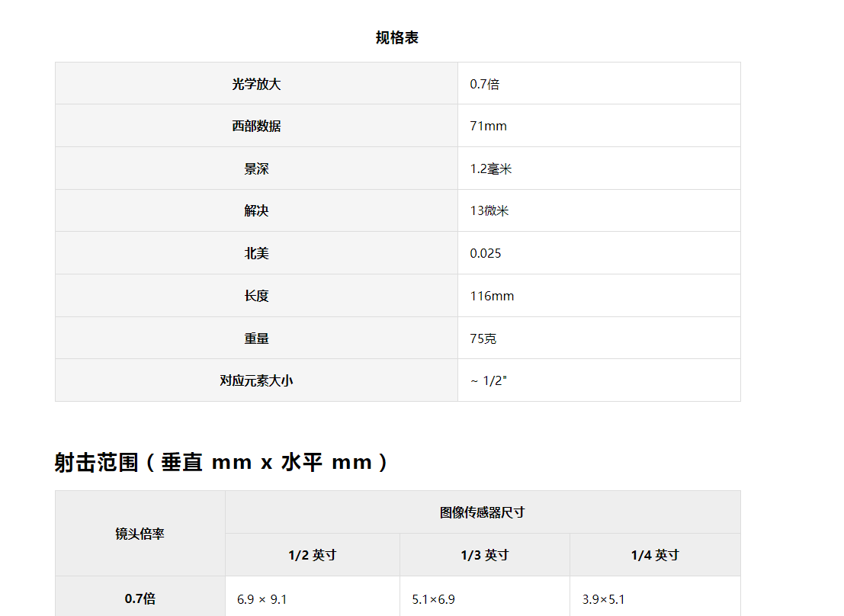Select the 光学放大 row label
The image size is (844, 616).
tap(256, 84)
